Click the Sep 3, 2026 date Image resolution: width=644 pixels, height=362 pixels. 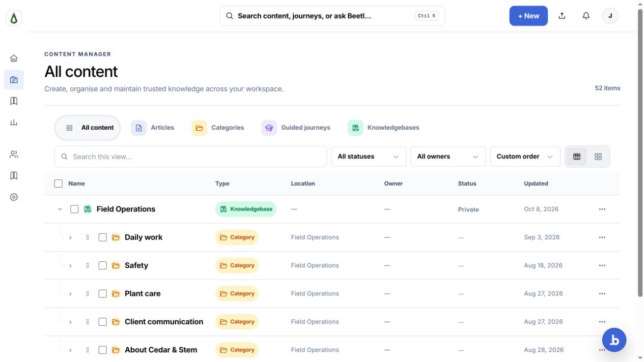[542, 237]
